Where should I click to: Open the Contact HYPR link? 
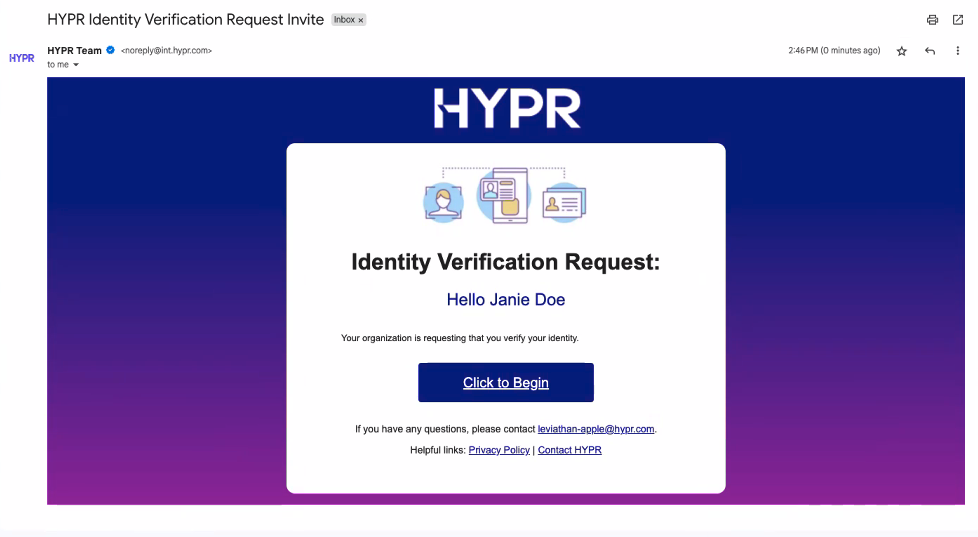pyautogui.click(x=569, y=450)
